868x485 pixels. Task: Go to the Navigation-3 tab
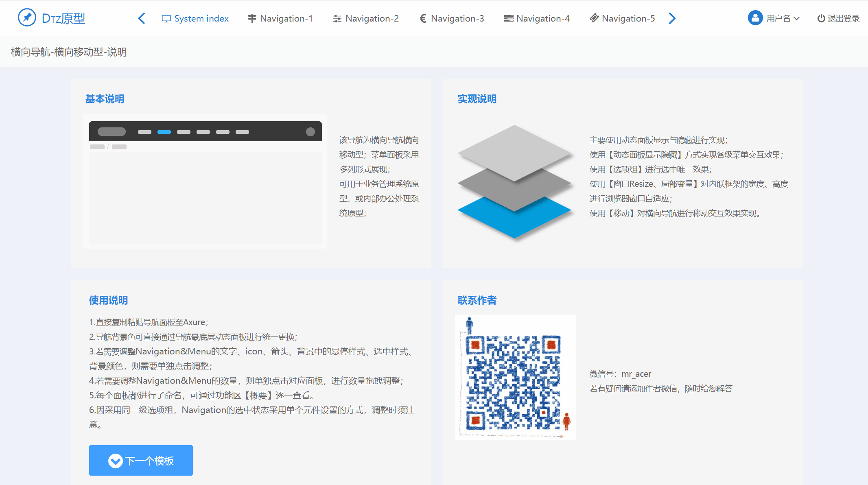click(x=452, y=19)
